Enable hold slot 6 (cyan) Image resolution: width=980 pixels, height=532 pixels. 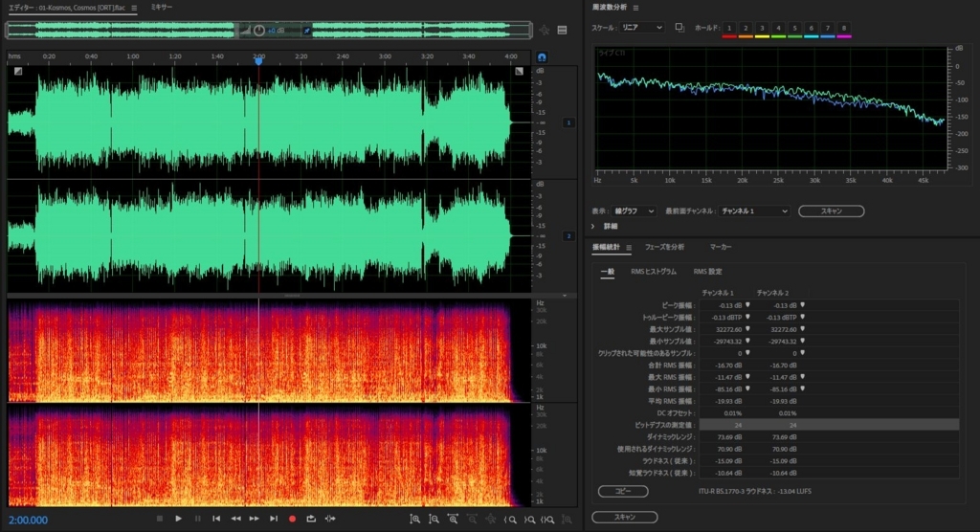812,28
